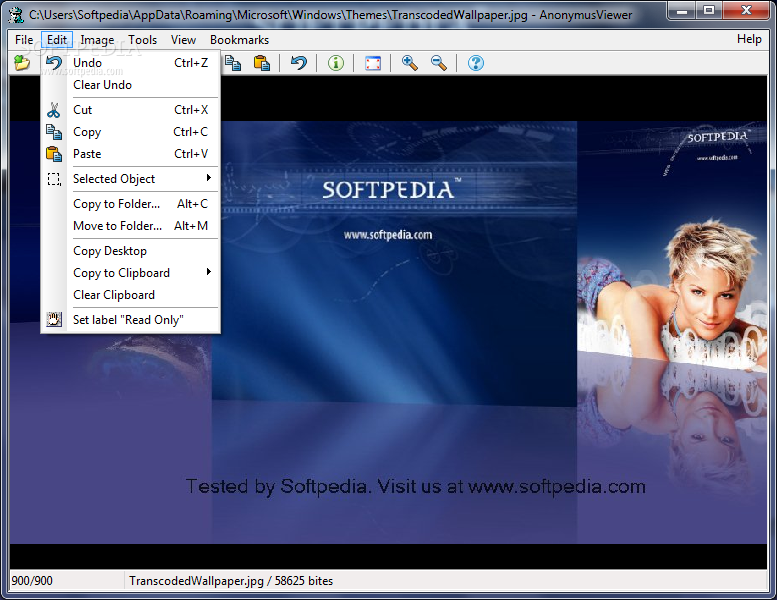Choose Undo from the Edit menu
This screenshot has height=600, width=777.
(x=131, y=63)
